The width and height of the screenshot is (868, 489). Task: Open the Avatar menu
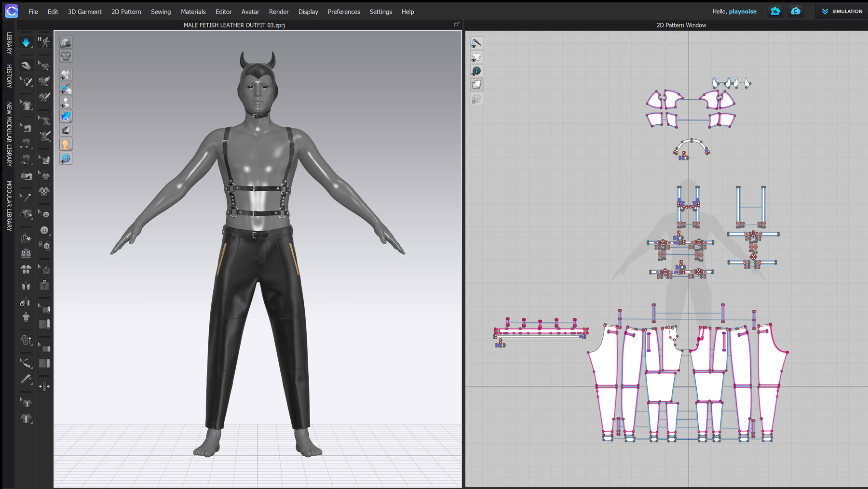pos(250,12)
